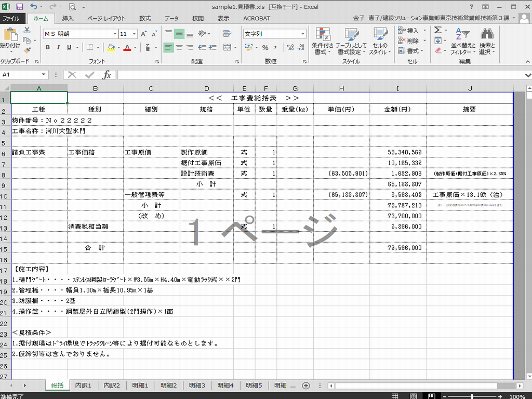The width and height of the screenshot is (532, 399).
Task: Click the ファイル button
Action: click(x=11, y=18)
